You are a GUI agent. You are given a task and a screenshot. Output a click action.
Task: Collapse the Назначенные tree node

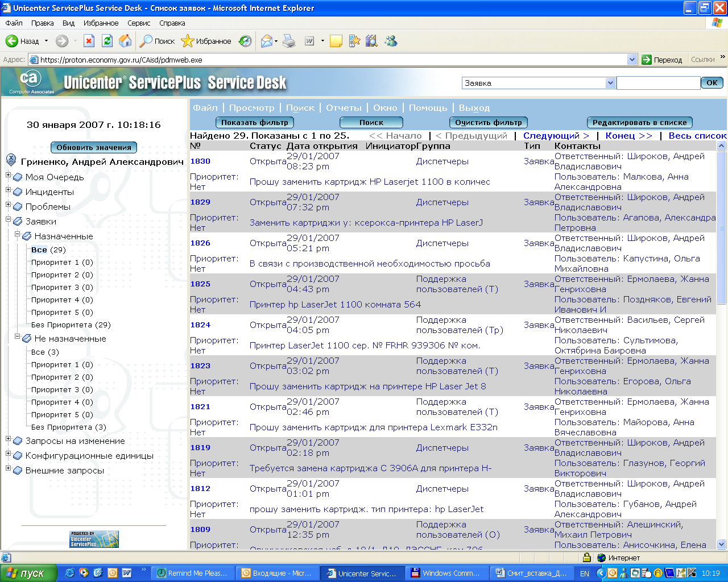[18, 234]
